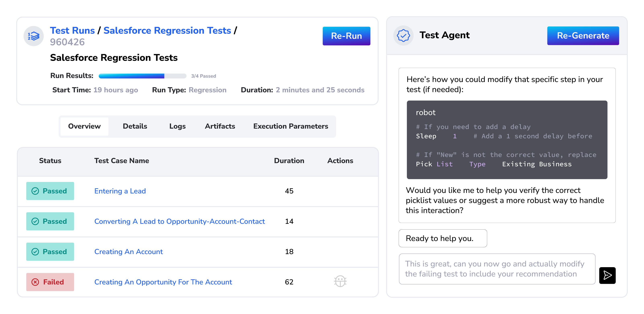Click the '19 hours ago' start time

pyautogui.click(x=116, y=90)
